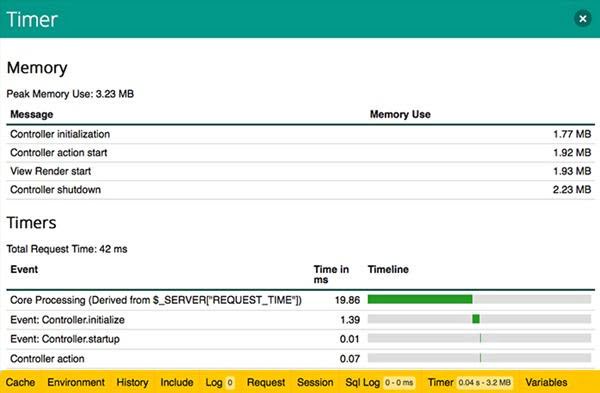
Task: Click the Timer badge 0.04 s - 3.2 MB
Action: [484, 382]
